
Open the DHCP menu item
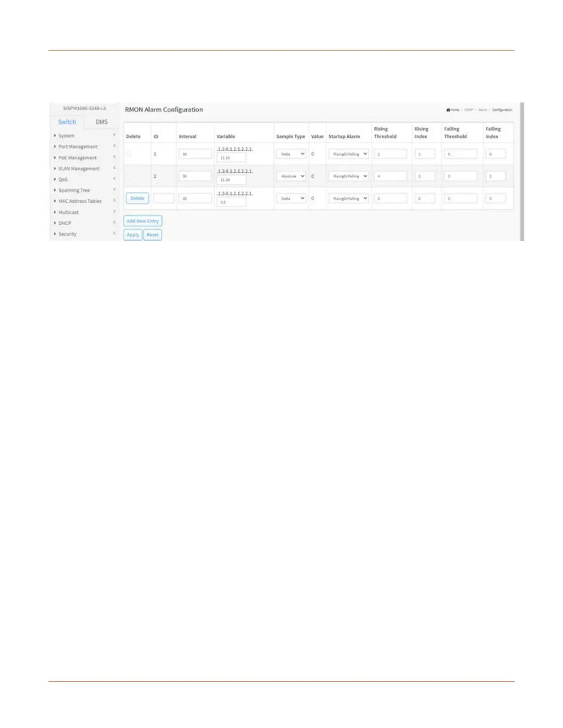[85, 223]
